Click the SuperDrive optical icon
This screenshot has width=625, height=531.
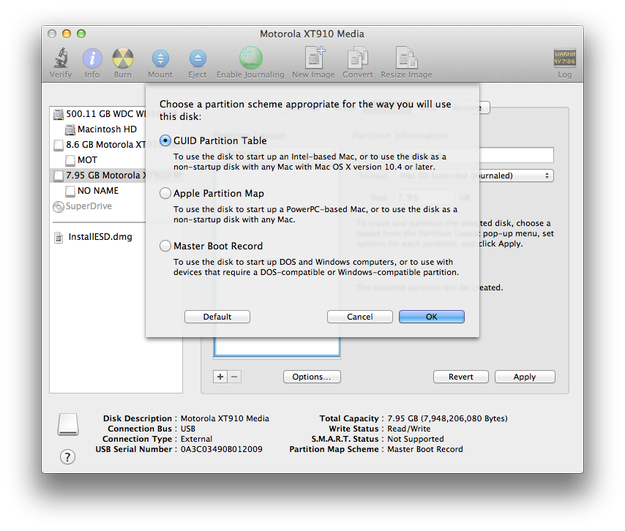pos(58,206)
